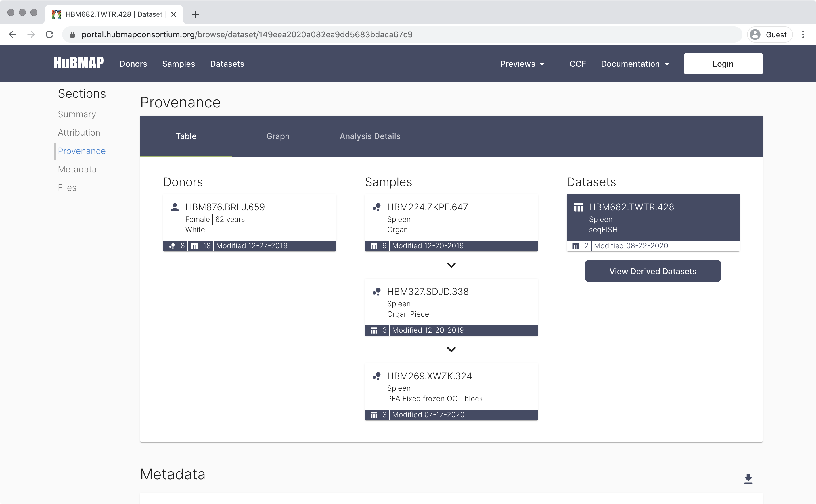The height and width of the screenshot is (504, 816).
Task: Click the dataset table icon on HBM682.TWTR.428
Action: point(579,207)
